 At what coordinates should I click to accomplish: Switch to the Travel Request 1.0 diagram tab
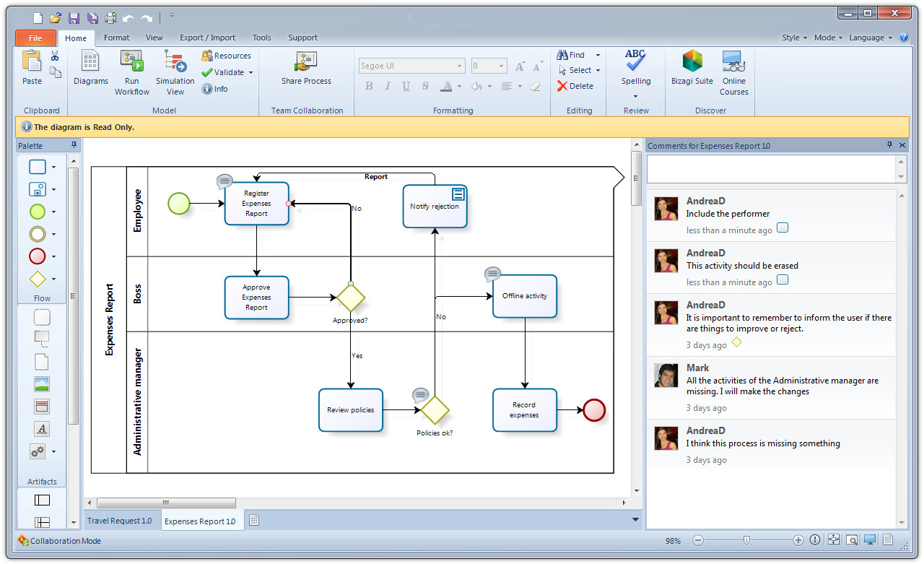click(120, 521)
